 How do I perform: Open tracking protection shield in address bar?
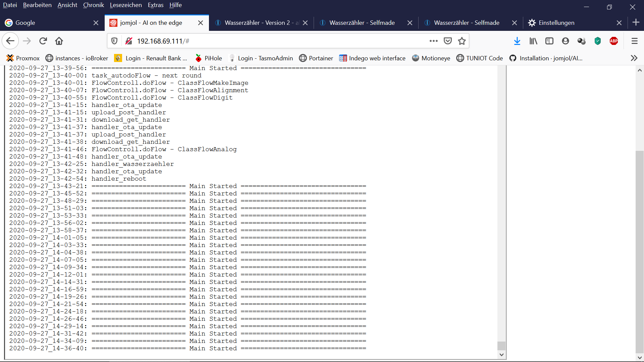tap(114, 41)
